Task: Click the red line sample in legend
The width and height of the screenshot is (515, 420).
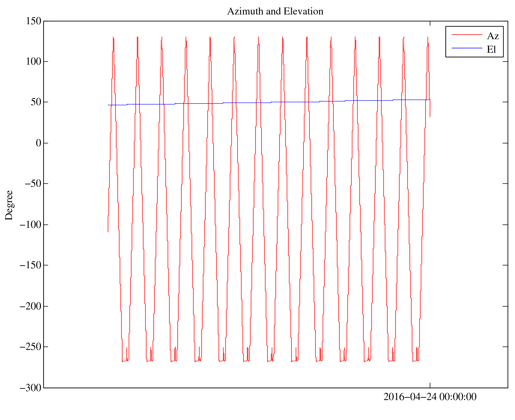Action: point(467,35)
